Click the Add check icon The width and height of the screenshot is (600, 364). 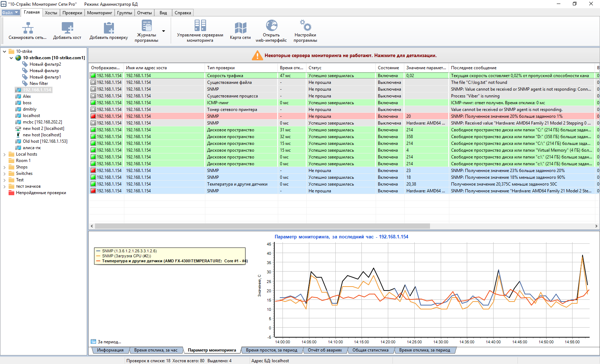pos(109,28)
